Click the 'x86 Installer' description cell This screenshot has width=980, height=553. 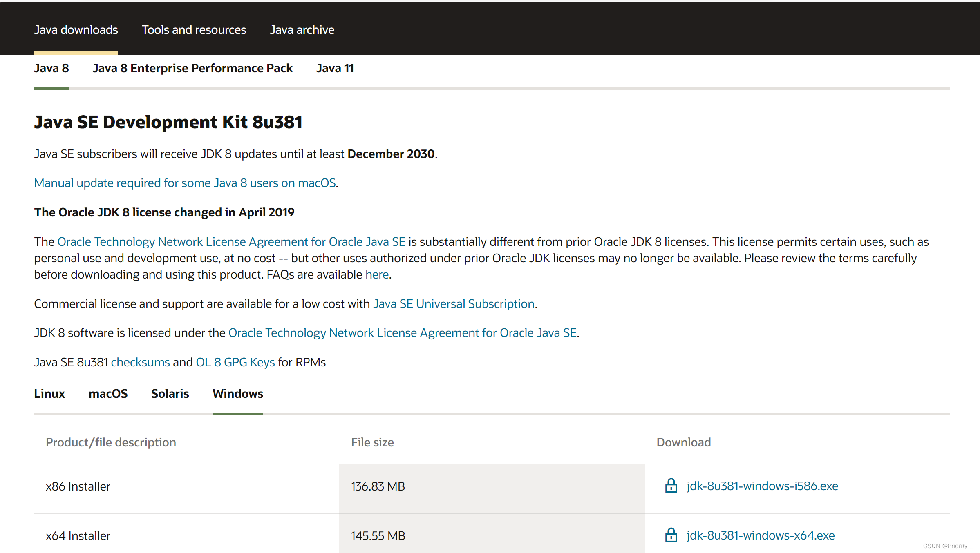(78, 486)
